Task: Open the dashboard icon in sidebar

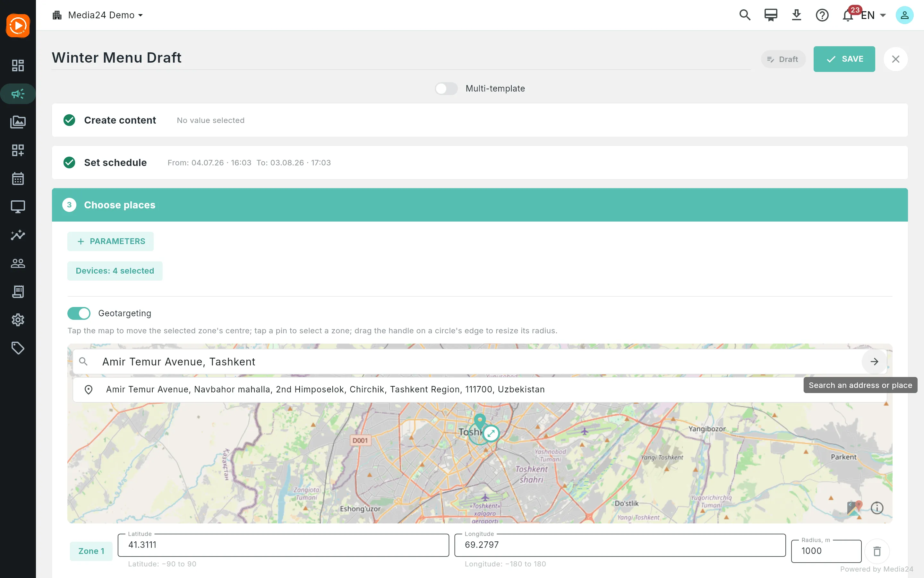Action: pyautogui.click(x=18, y=66)
